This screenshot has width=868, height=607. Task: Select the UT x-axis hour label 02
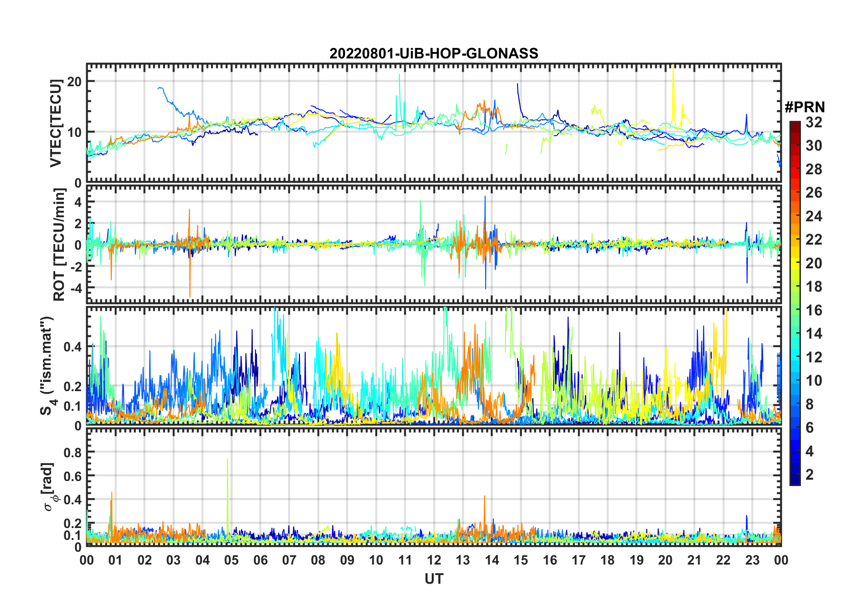[x=145, y=560]
